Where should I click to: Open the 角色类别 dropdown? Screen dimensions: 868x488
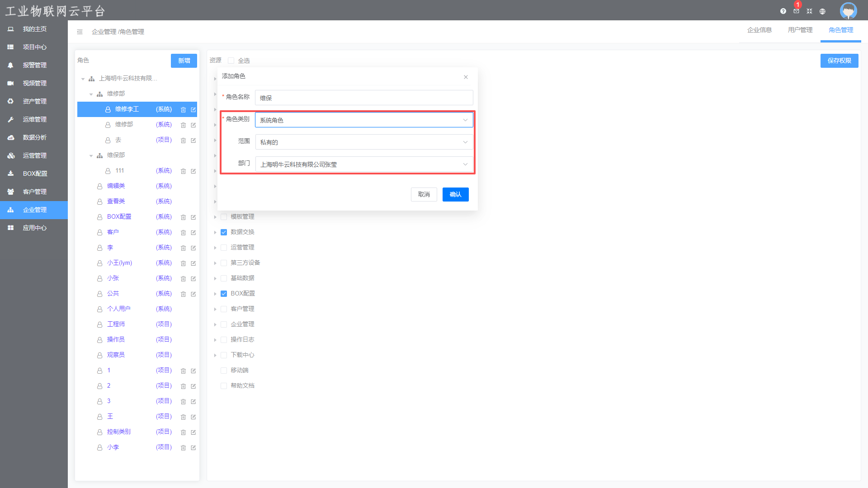click(364, 120)
